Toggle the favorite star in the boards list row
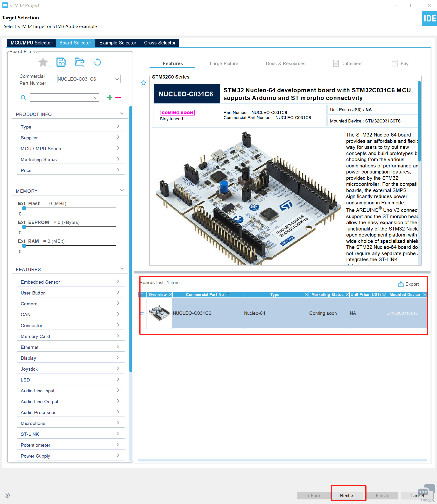The image size is (437, 504). click(x=142, y=313)
